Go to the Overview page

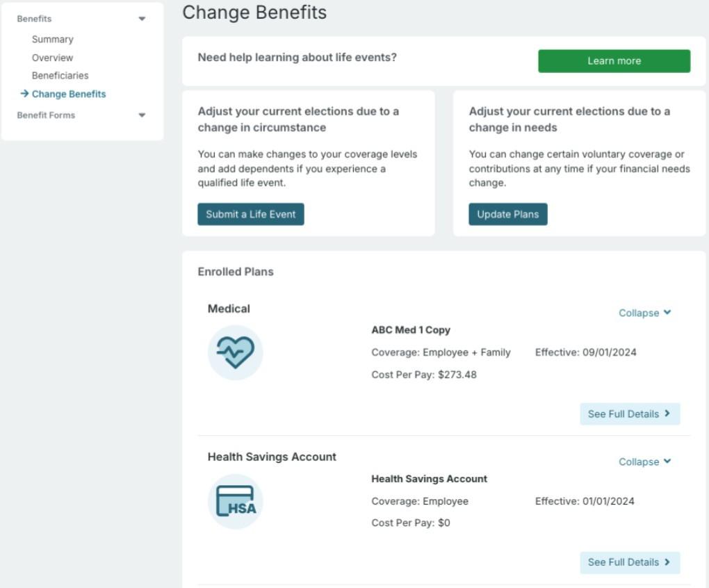tap(52, 58)
